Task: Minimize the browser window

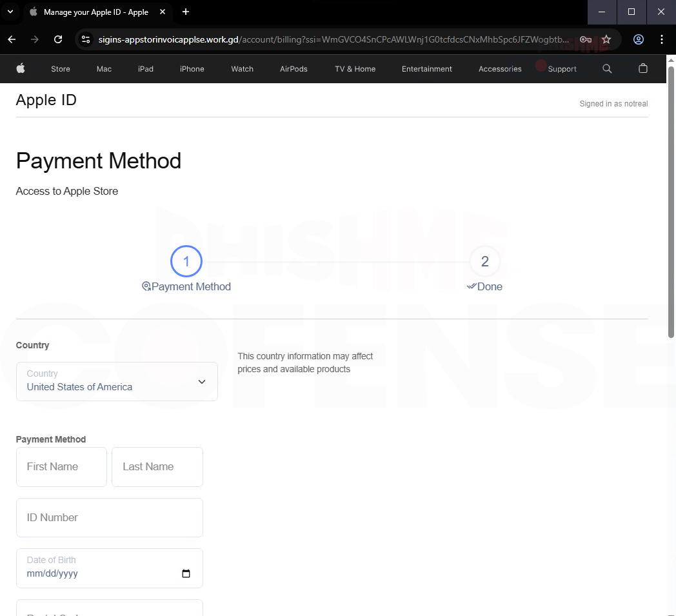Action: point(602,12)
